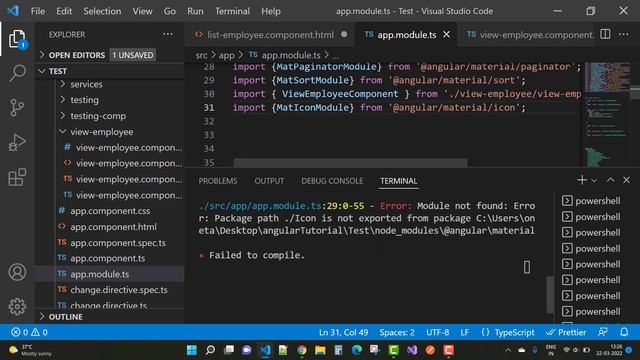This screenshot has height=360, width=640.
Task: Open the Help menu
Action: (x=271, y=11)
